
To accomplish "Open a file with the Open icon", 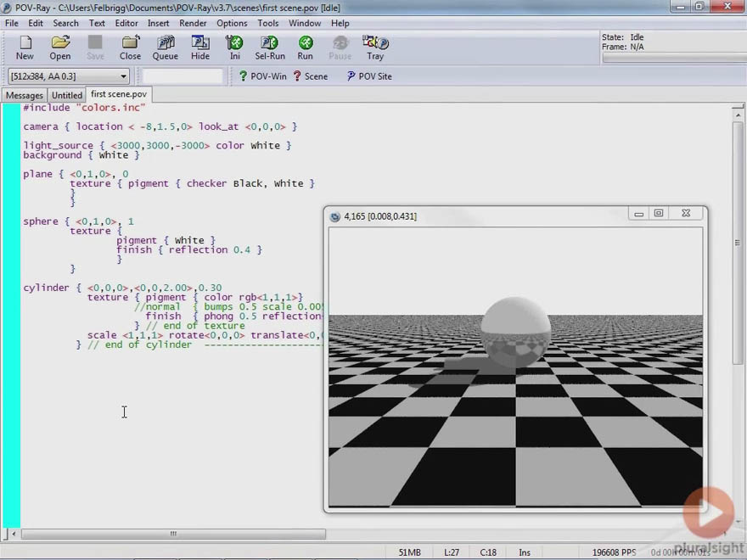I will coord(60,48).
